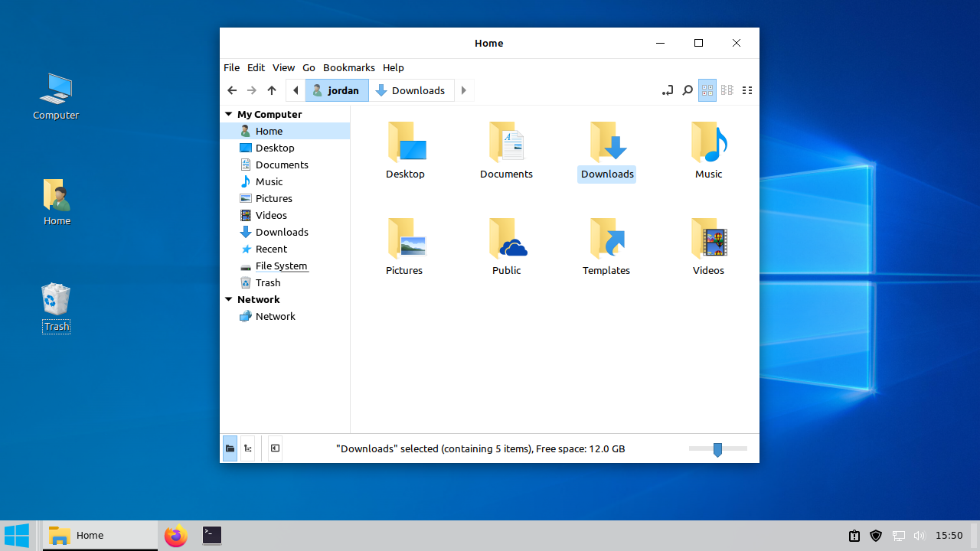Select places view in the status bar
Viewport: 980px width, 551px height.
click(230, 448)
